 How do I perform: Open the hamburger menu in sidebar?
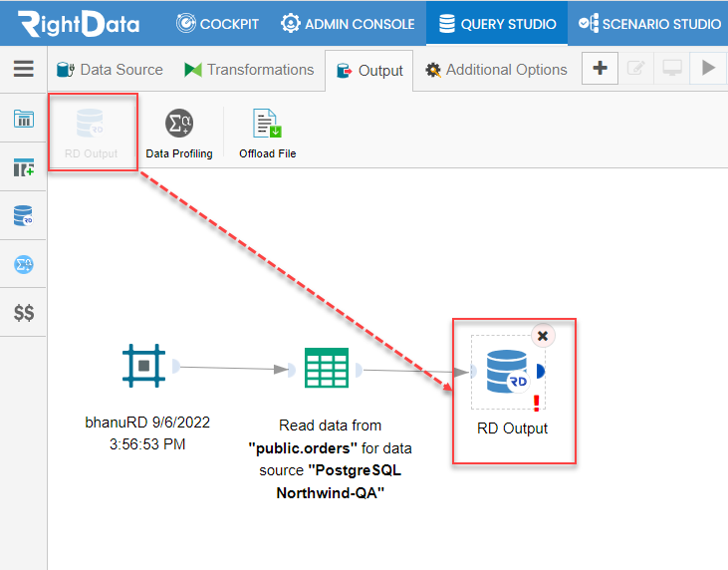(x=23, y=69)
